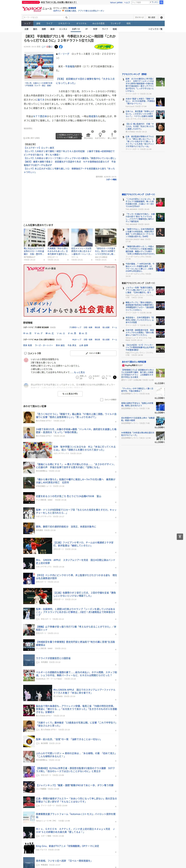This screenshot has width=186, height=868.
Task: Click the Yahoo!ショッピング badge
Action: (31, 2)
